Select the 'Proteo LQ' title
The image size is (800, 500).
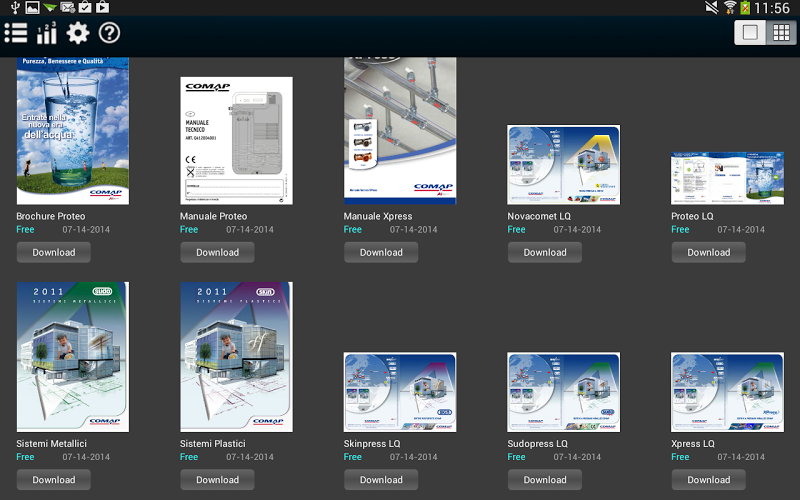click(x=692, y=216)
